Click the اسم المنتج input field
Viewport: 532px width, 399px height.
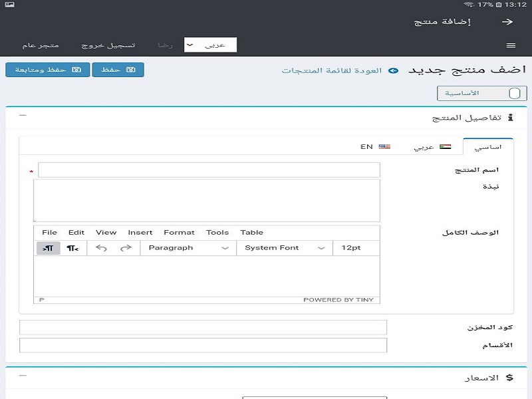coord(209,170)
